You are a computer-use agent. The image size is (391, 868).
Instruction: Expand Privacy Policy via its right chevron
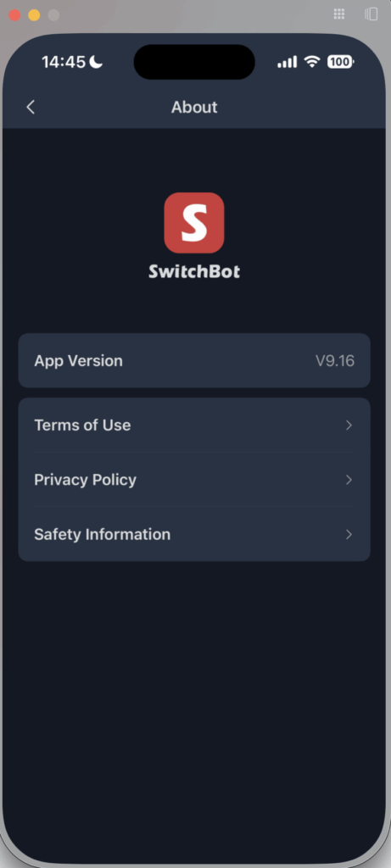pyautogui.click(x=349, y=480)
